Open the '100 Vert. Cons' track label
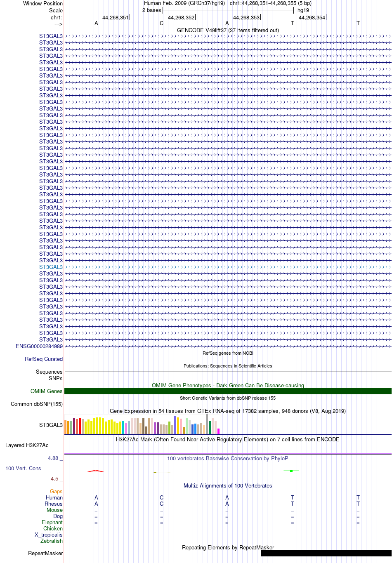Viewport: 392px width, 563px height. pos(23,468)
